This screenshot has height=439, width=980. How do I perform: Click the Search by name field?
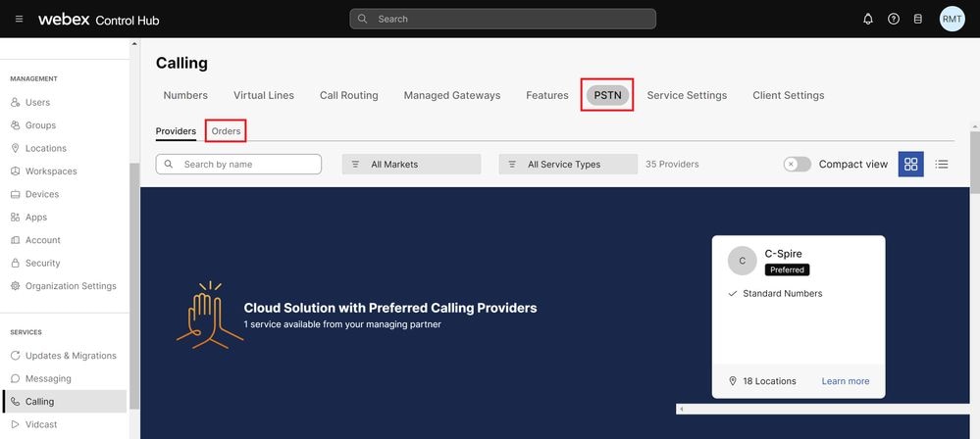click(x=238, y=165)
